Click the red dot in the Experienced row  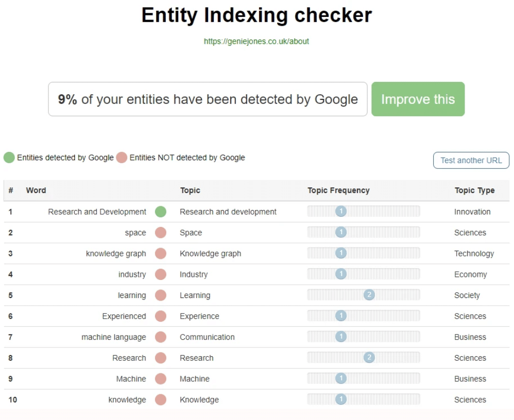tap(161, 316)
